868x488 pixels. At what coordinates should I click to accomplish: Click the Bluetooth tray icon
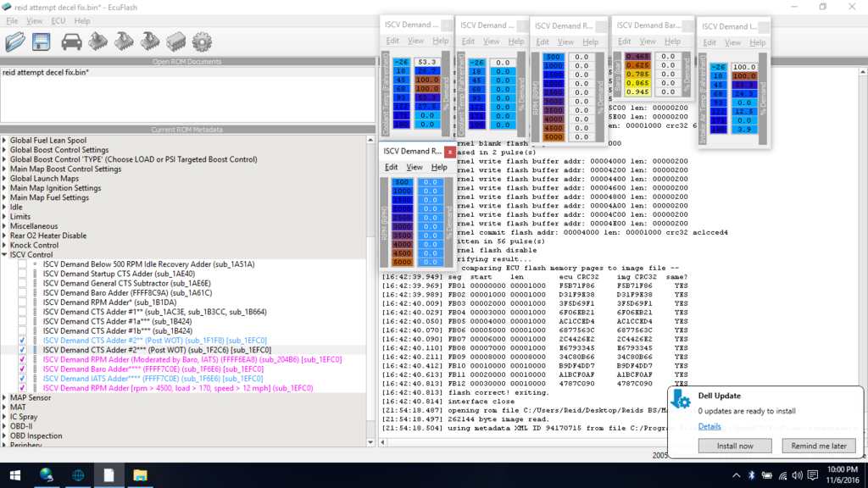(x=751, y=475)
